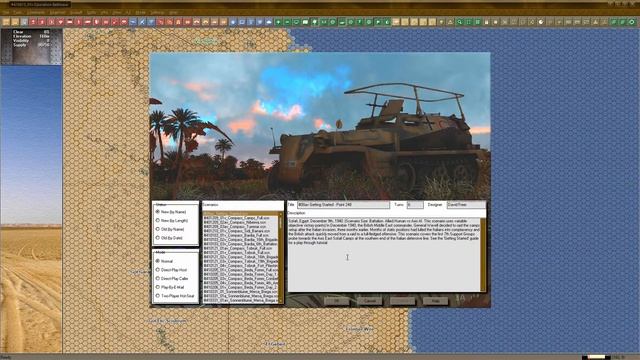Select the Compass_Camps_Full.scn scenario
Image resolution: width=640 pixels, height=360 pixels.
[240, 218]
